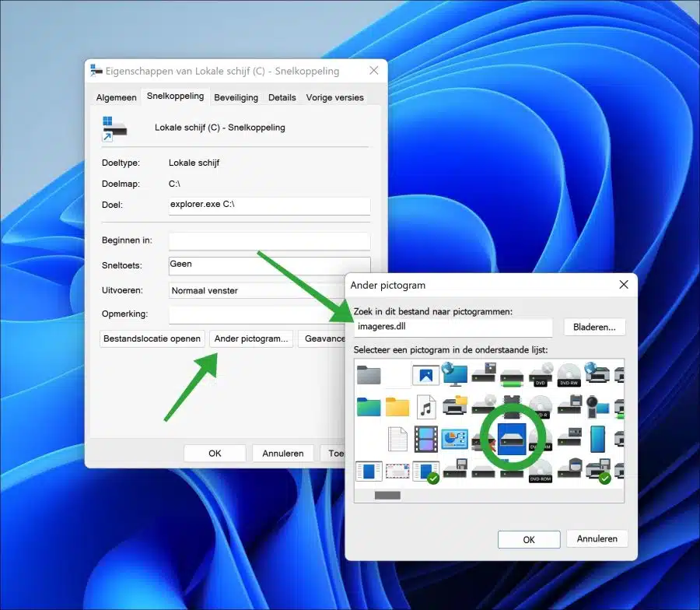
Task: Click the Geavanceerd button in properties
Action: 322,338
